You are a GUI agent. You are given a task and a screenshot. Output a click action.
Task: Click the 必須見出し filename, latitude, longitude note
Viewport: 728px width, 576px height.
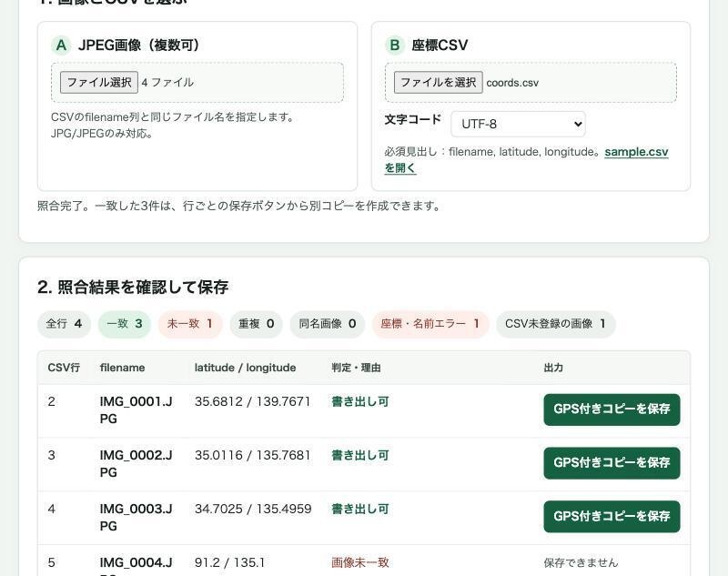[x=493, y=152]
